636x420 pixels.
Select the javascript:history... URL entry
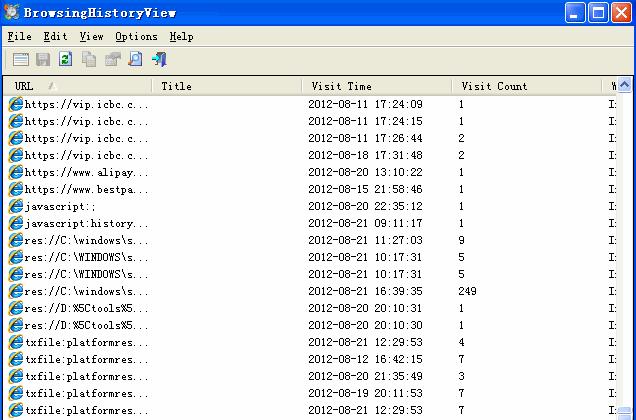87,224
